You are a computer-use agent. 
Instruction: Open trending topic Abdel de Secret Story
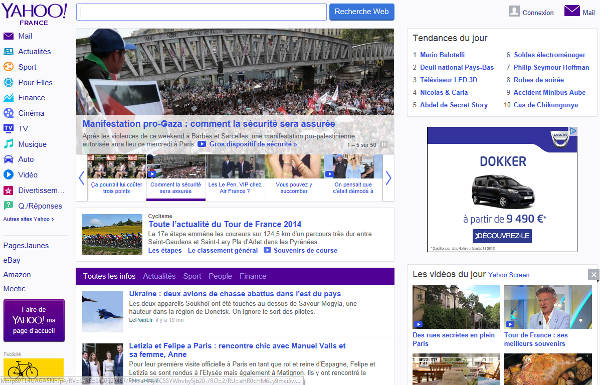[x=453, y=105]
